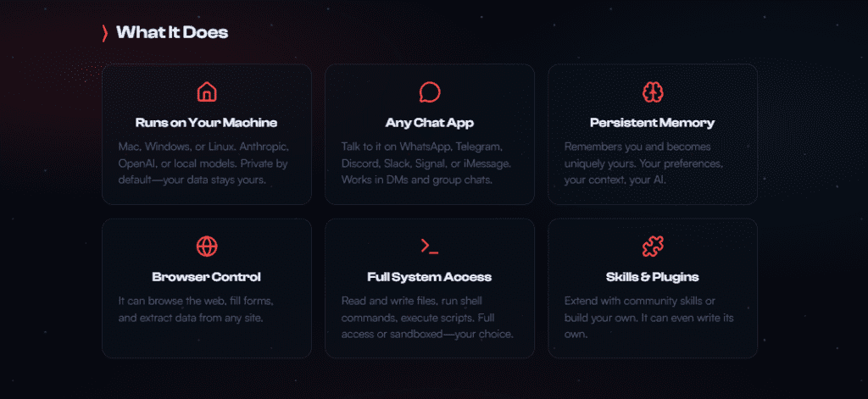
Task: Open the Full System Access title
Action: [x=430, y=277]
